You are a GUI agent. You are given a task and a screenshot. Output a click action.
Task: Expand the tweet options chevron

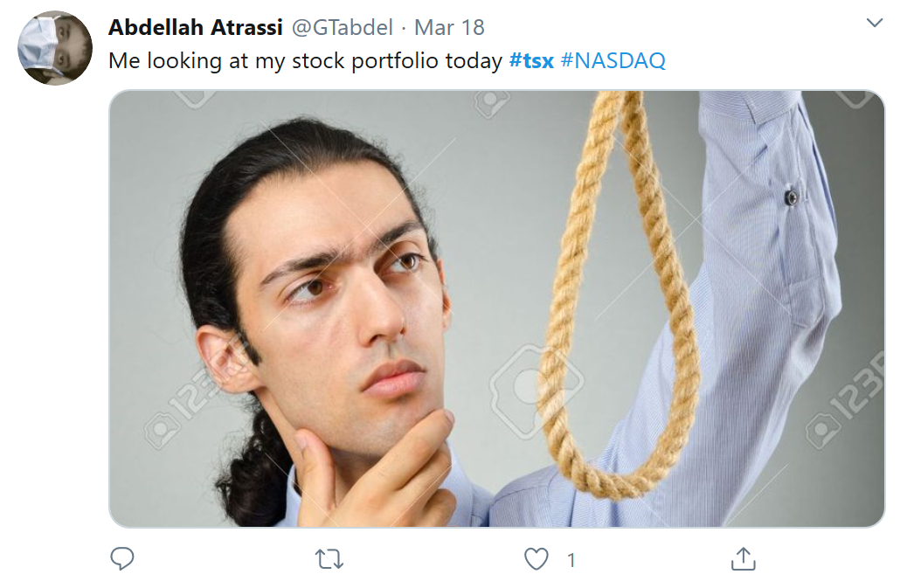pyautogui.click(x=874, y=23)
